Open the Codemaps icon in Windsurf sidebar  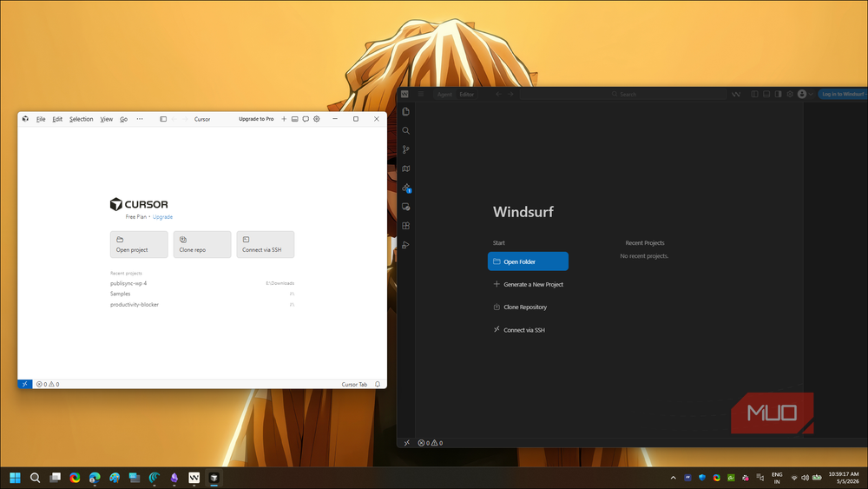point(405,169)
